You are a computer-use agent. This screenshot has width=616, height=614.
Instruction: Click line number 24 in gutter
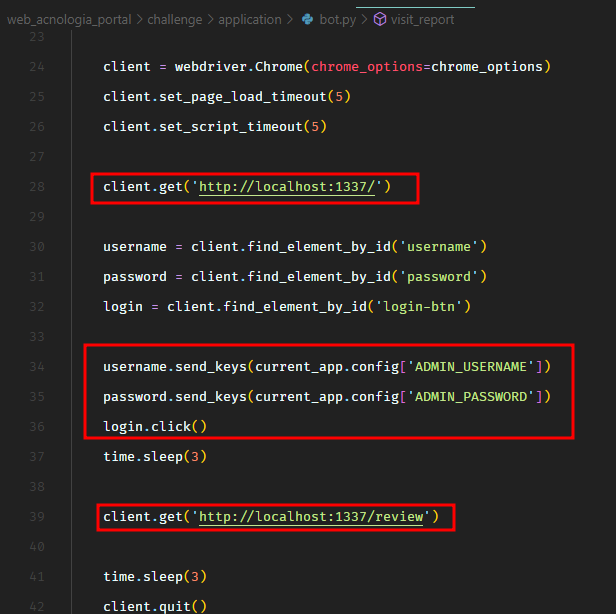tap(36, 67)
